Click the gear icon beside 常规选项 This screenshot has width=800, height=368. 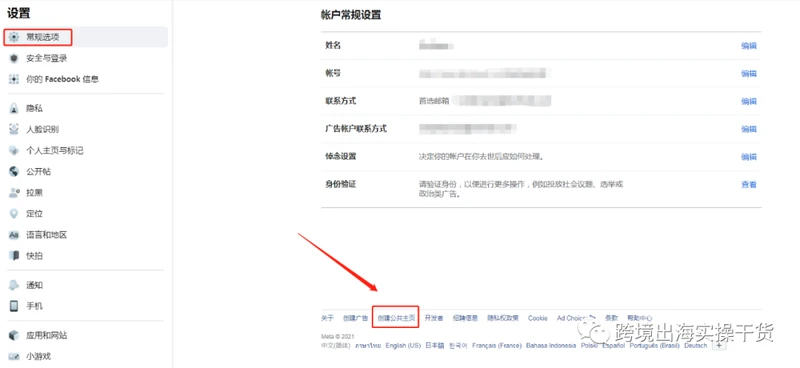[14, 37]
